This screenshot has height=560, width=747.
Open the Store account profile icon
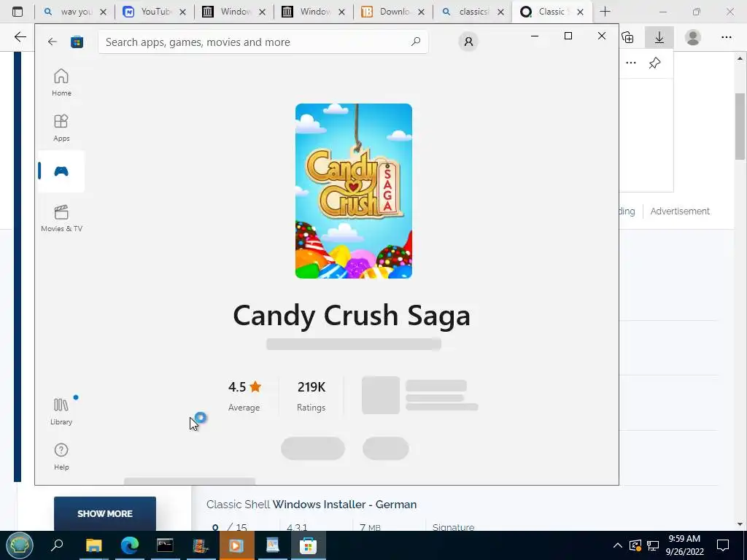[x=468, y=42]
